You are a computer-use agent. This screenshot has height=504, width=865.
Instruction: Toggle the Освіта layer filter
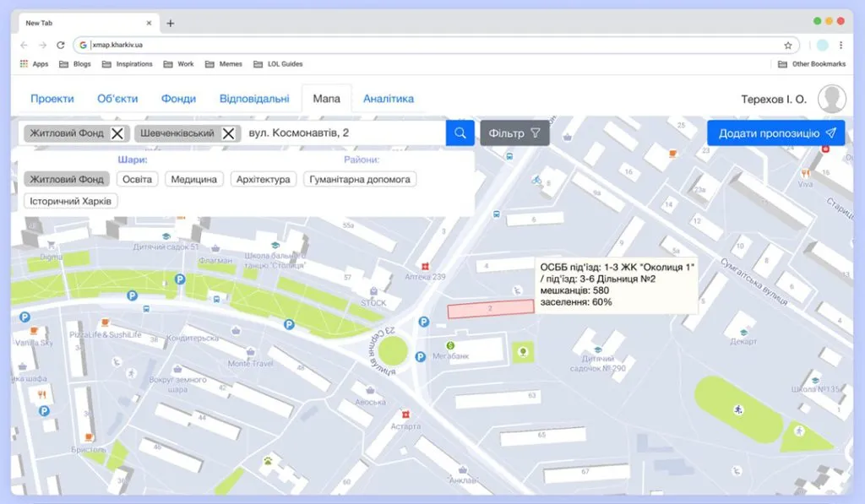pos(137,179)
